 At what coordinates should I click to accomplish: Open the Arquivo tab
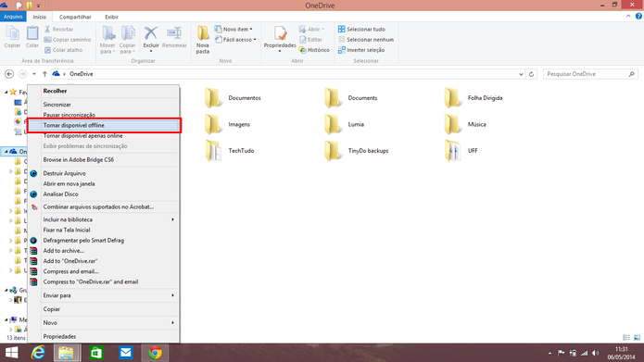(x=13, y=17)
